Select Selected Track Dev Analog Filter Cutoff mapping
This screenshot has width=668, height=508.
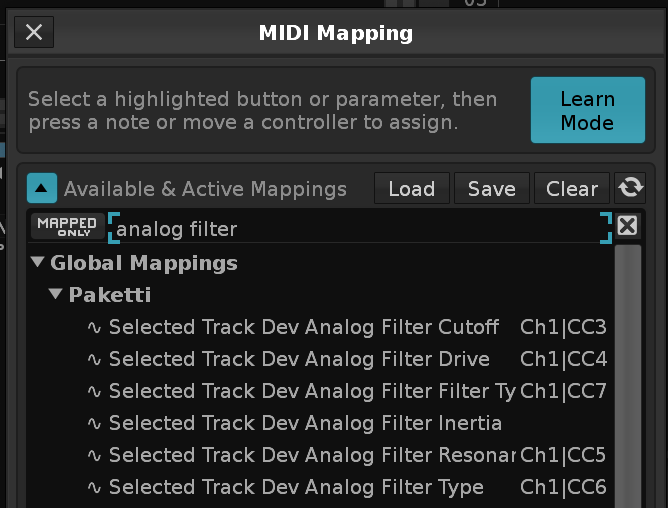pyautogui.click(x=303, y=327)
